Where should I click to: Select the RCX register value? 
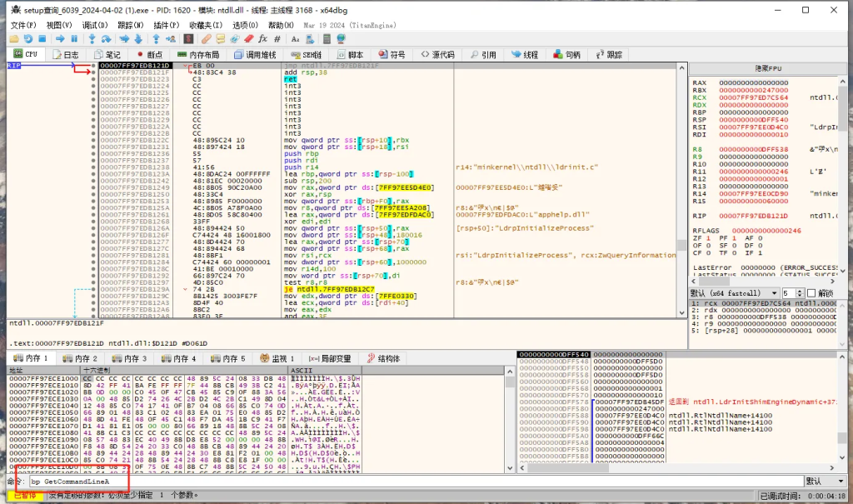coord(754,97)
